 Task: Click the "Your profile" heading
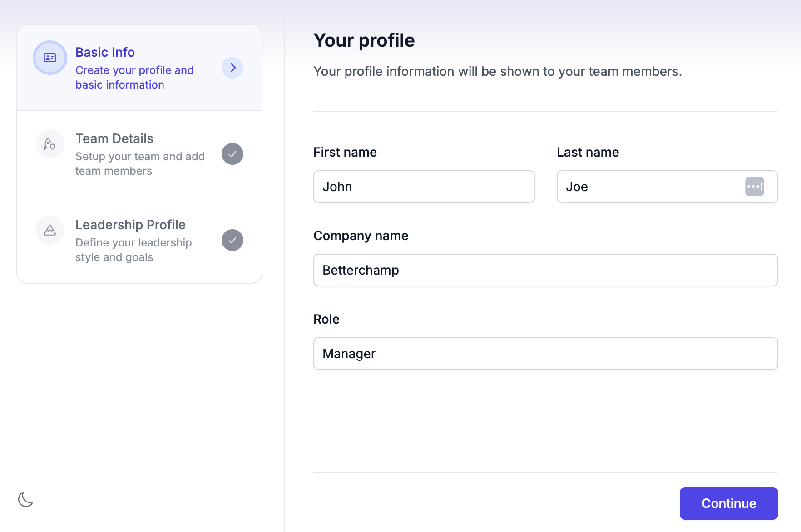(x=364, y=40)
